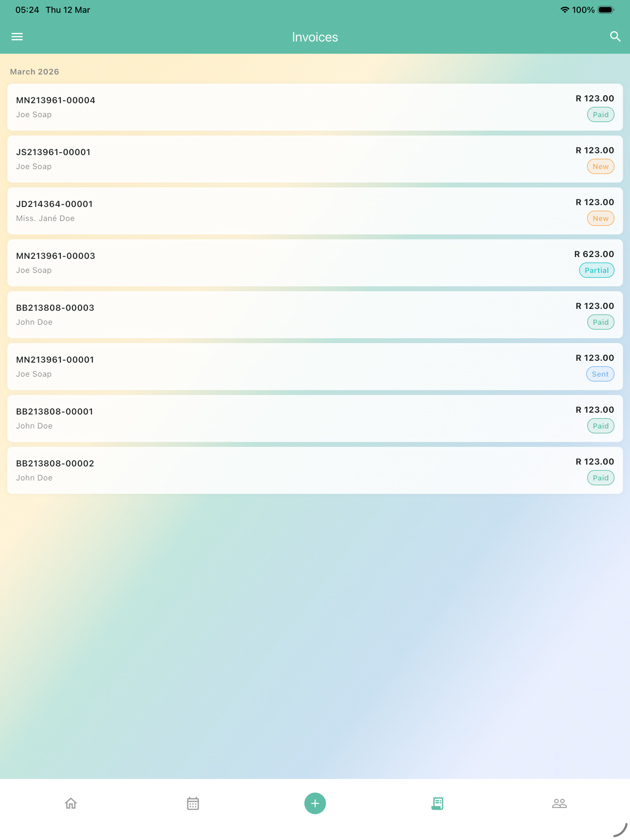Select invoice MN213961-00001
The image size is (630, 840).
(315, 367)
